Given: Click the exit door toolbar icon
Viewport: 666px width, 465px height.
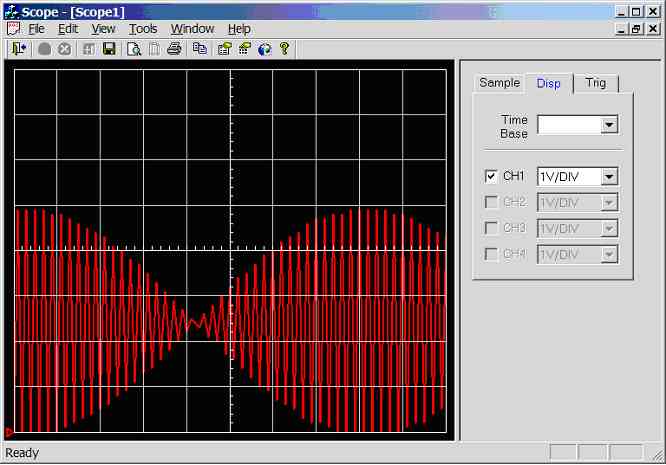Looking at the screenshot, I should click(18, 48).
